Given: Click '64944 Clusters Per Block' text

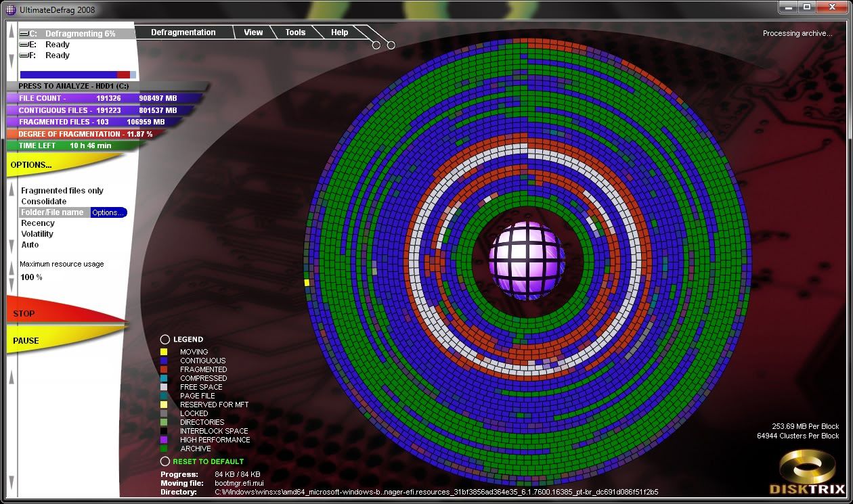Looking at the screenshot, I should 798,436.
